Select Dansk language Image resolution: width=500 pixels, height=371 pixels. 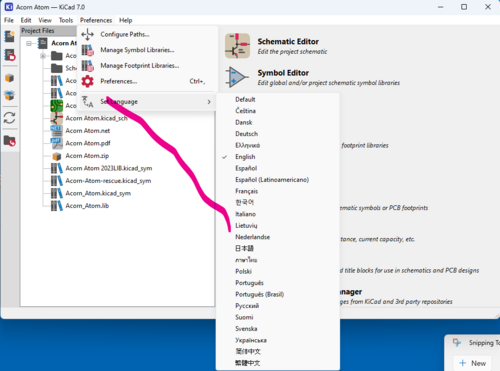[x=278, y=122]
